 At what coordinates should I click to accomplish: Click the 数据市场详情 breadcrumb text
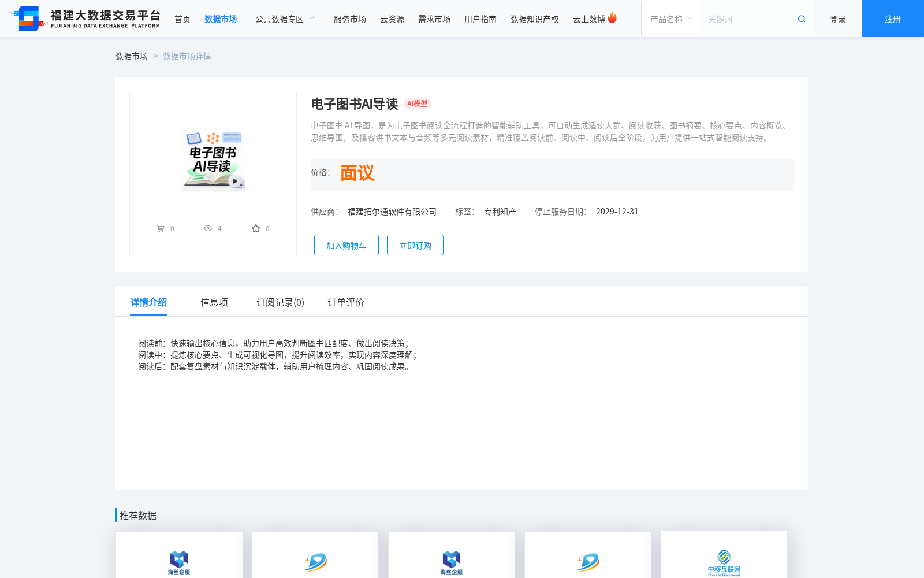(187, 56)
